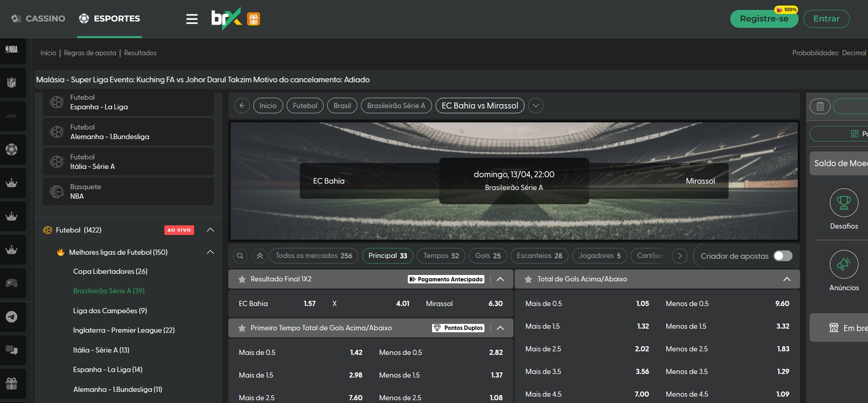The image size is (868, 403).
Task: Click the Pagamento Antecipado badge
Action: pos(446,279)
